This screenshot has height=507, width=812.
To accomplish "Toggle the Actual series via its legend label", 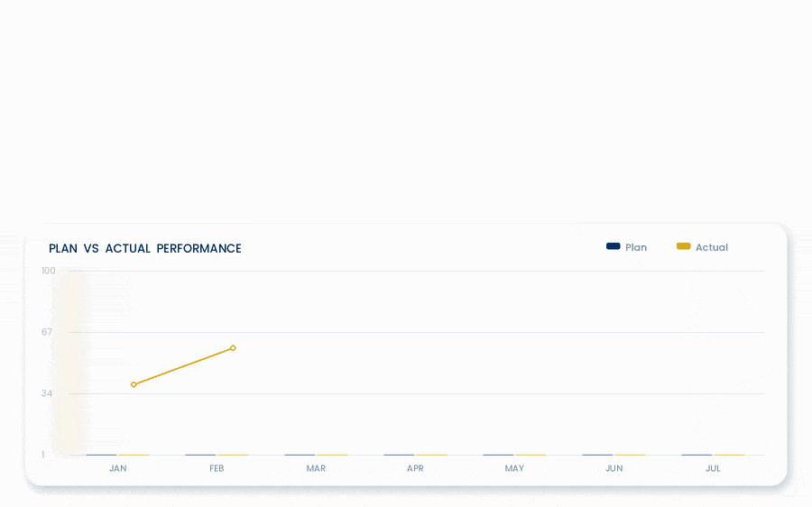I will click(712, 247).
